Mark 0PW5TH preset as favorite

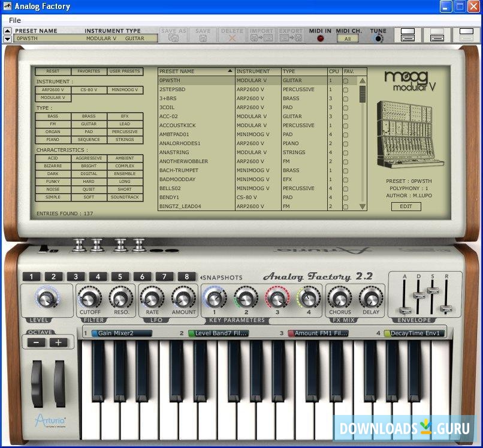point(345,80)
